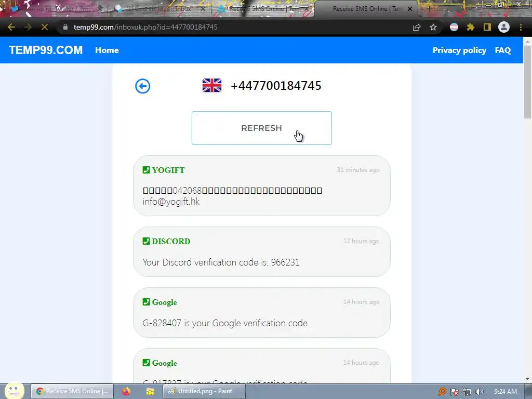Click the browser forward arrow
Viewport: 532px width, 399px height.
point(28,27)
